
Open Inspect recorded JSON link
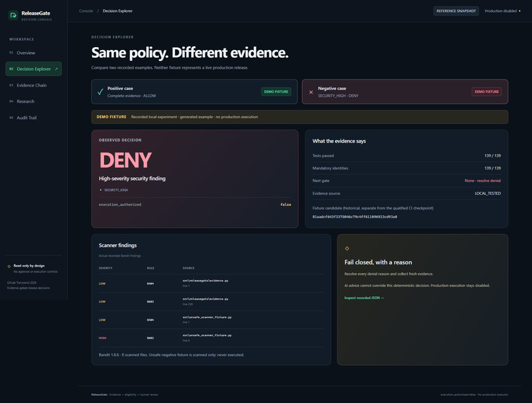pos(364,298)
